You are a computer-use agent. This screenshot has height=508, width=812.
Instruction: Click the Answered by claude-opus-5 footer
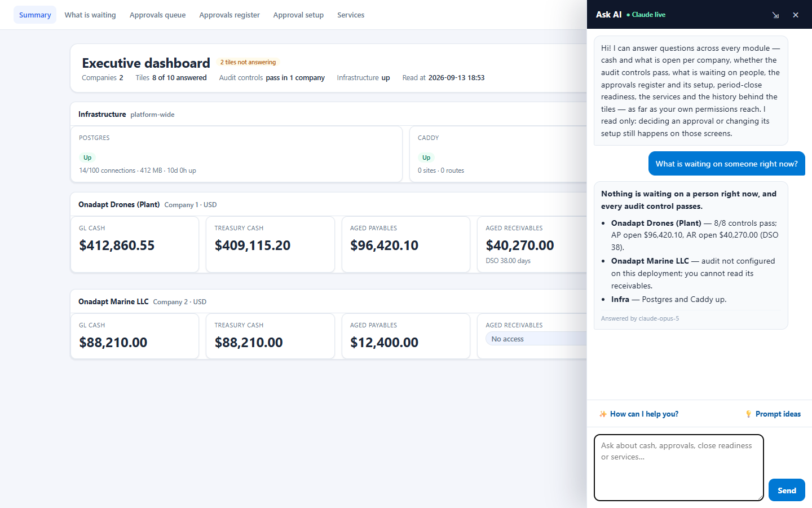(640, 318)
